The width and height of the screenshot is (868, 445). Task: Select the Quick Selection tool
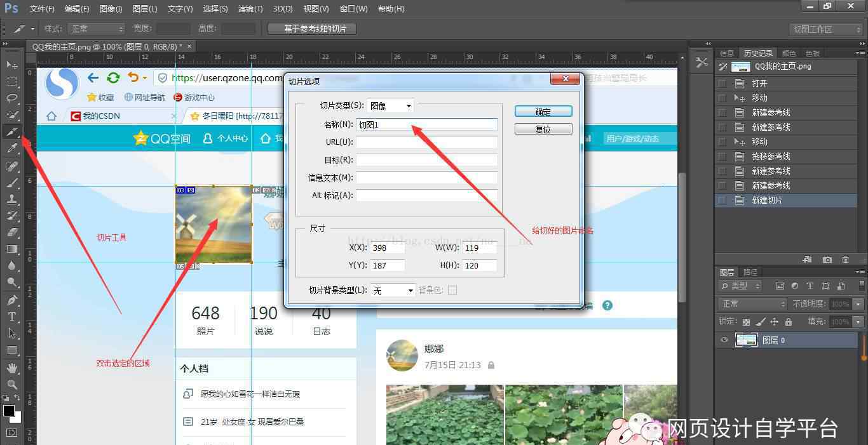[x=12, y=115]
